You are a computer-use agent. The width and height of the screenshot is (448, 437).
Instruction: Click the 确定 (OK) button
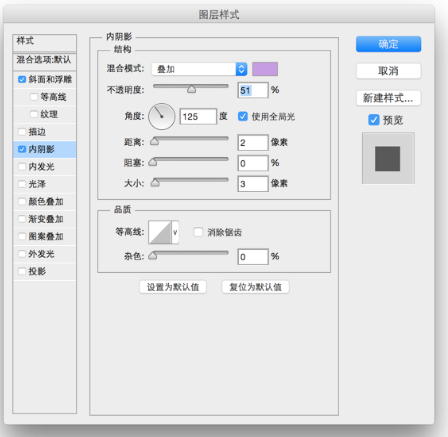click(388, 44)
